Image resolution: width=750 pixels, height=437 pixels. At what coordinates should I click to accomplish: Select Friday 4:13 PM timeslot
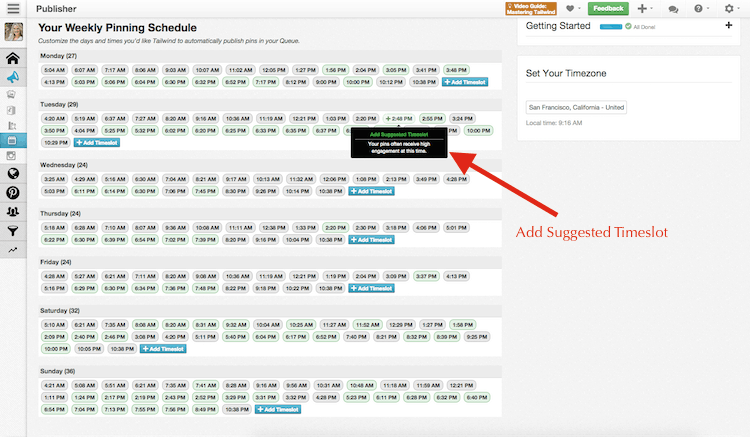point(456,276)
